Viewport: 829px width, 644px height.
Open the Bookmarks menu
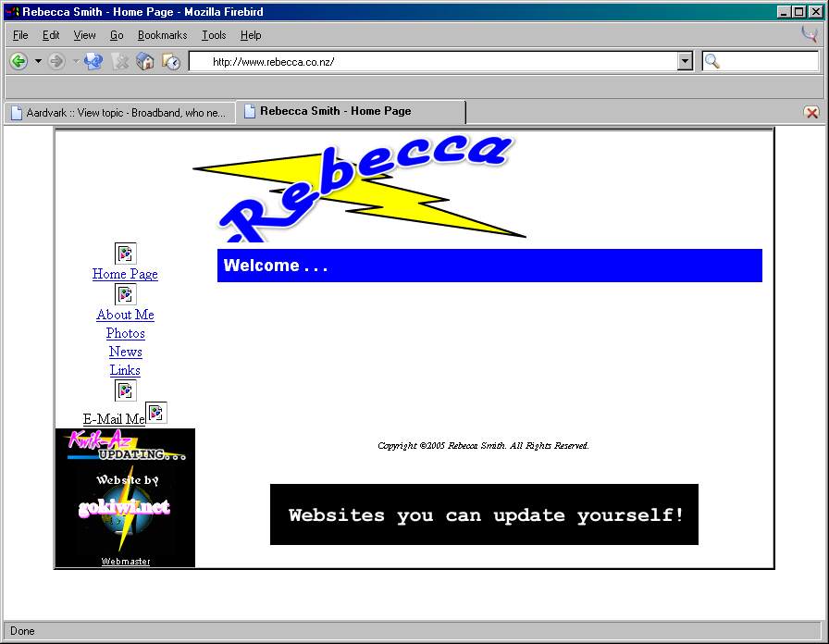click(162, 35)
